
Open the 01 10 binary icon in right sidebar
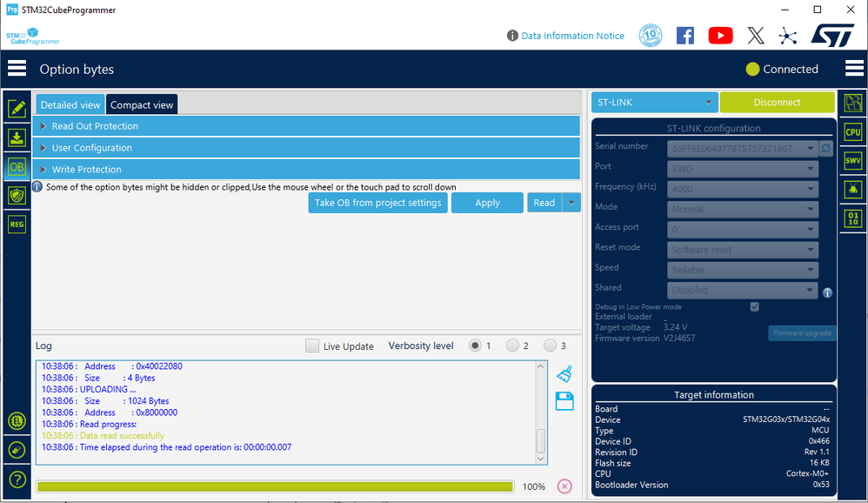(x=853, y=218)
